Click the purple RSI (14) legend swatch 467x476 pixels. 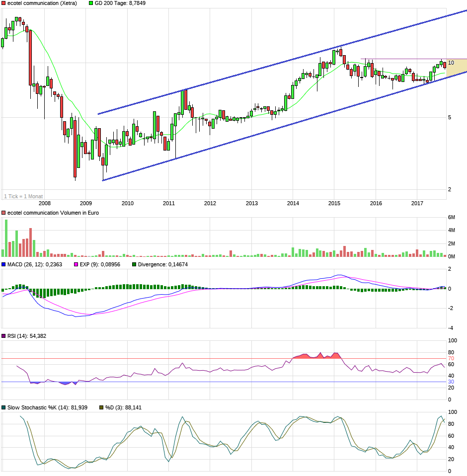[x=3, y=336]
